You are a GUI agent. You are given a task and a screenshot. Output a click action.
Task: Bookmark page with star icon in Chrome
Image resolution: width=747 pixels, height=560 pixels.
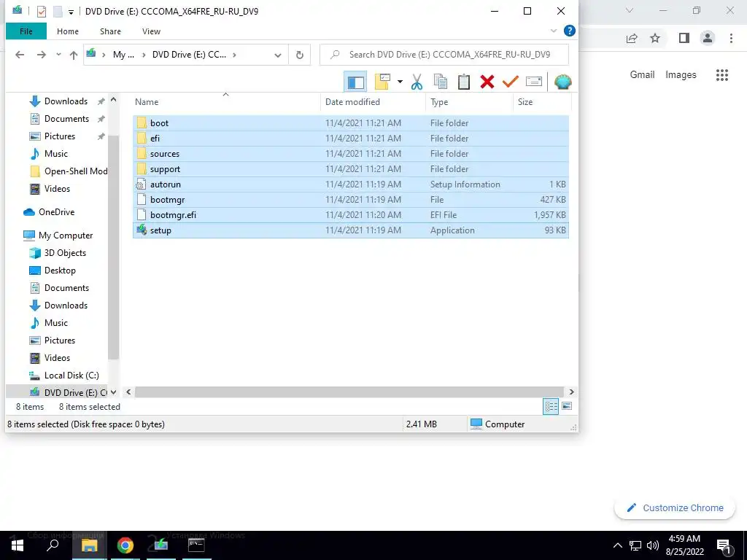point(655,38)
